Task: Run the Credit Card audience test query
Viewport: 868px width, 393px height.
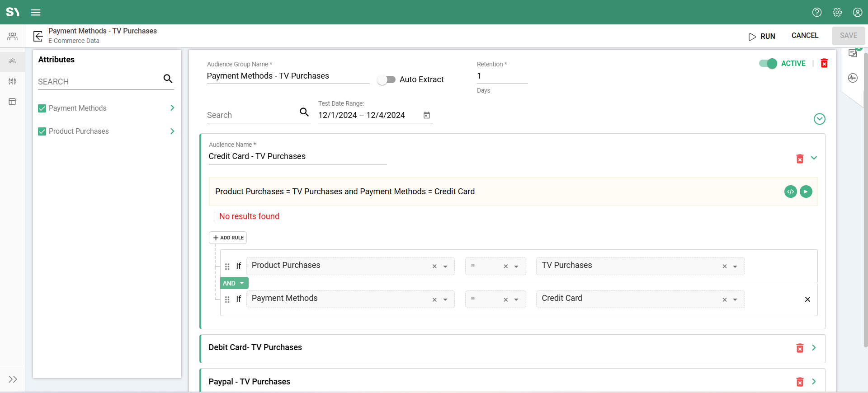Action: pyautogui.click(x=806, y=192)
